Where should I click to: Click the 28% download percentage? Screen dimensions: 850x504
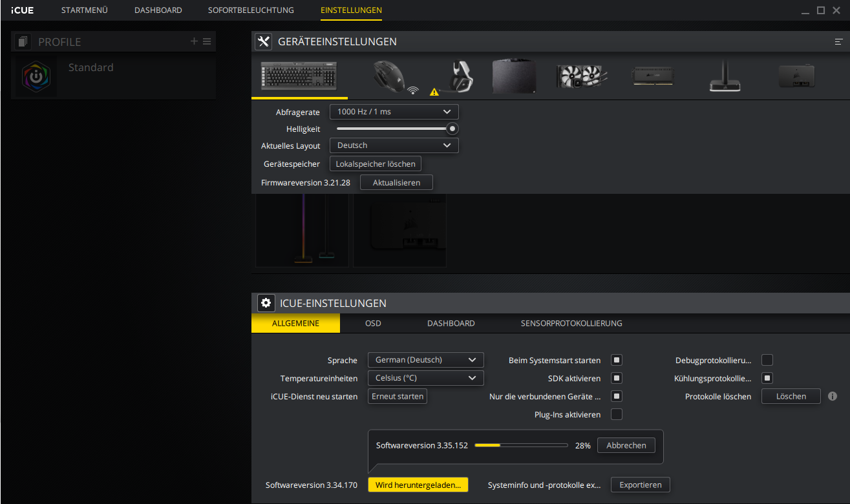click(x=583, y=445)
